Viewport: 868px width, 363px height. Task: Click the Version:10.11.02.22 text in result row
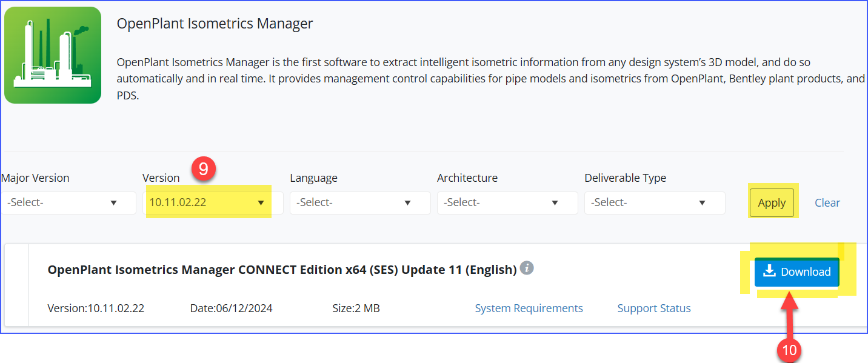click(x=96, y=308)
